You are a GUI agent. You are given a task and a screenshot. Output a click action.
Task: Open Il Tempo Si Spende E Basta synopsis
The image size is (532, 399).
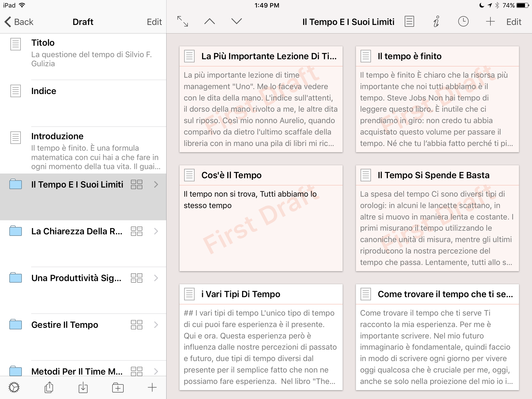(437, 228)
